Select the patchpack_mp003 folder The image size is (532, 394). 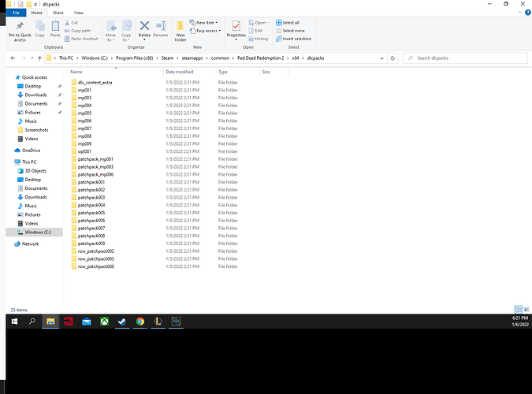coord(92,167)
